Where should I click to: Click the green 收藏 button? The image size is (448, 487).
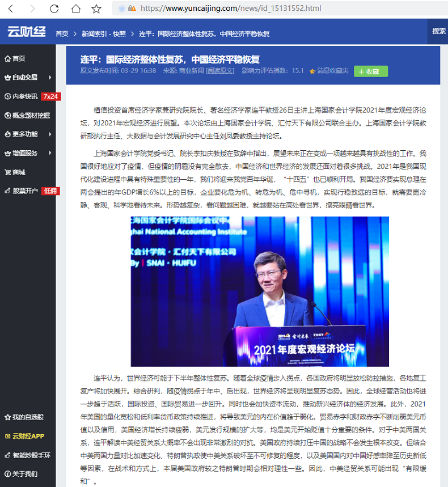[x=370, y=71]
